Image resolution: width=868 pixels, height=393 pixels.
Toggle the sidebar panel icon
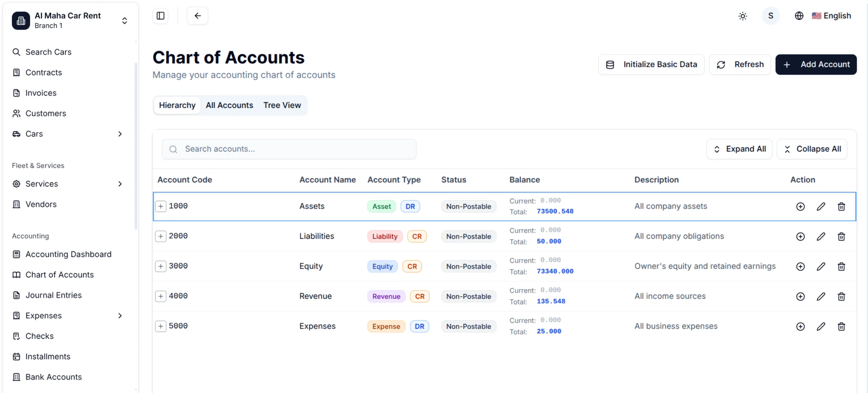click(x=160, y=16)
